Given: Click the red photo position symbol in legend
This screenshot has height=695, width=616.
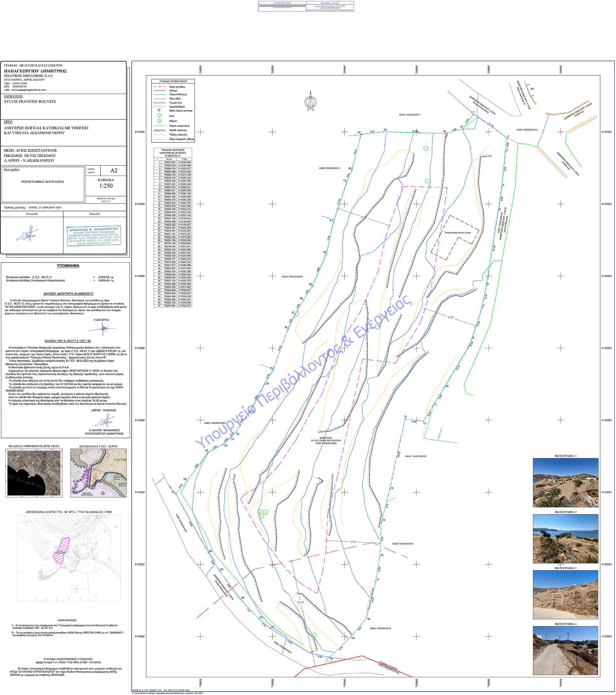Looking at the screenshot, I should 159,110.
